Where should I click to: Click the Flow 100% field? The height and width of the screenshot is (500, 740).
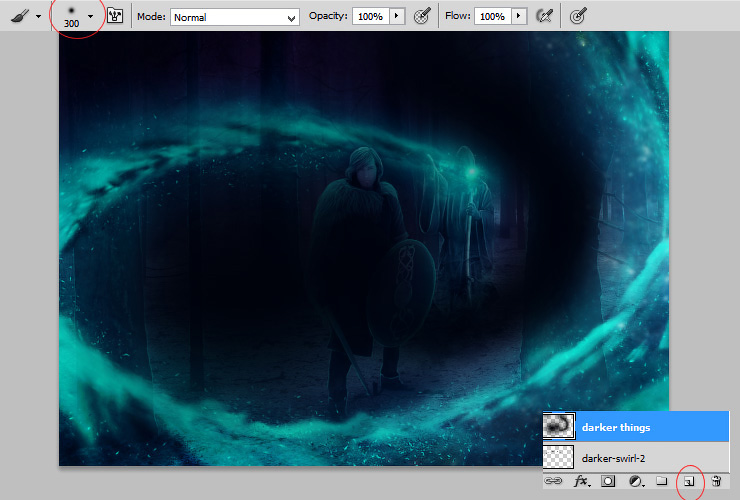point(492,17)
